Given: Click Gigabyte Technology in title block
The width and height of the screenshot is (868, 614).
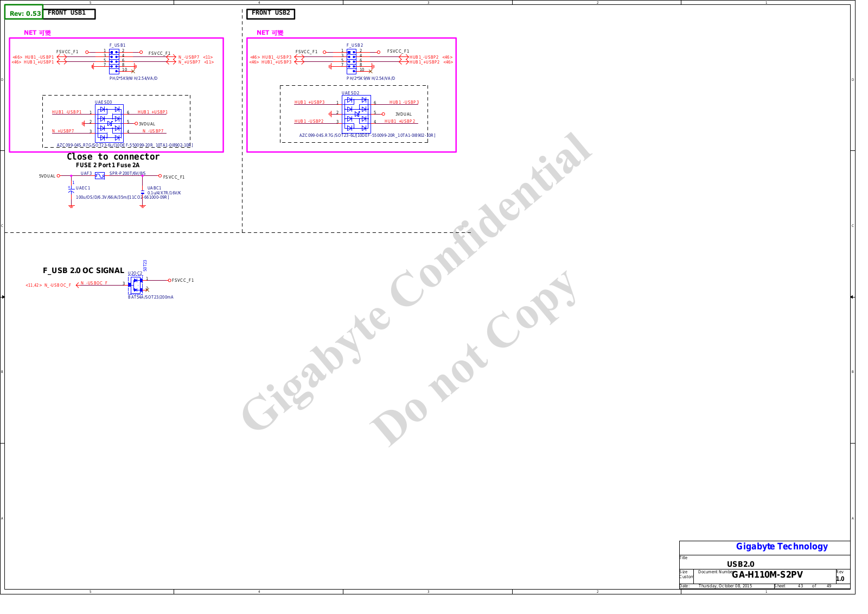Looking at the screenshot, I should [782, 547].
